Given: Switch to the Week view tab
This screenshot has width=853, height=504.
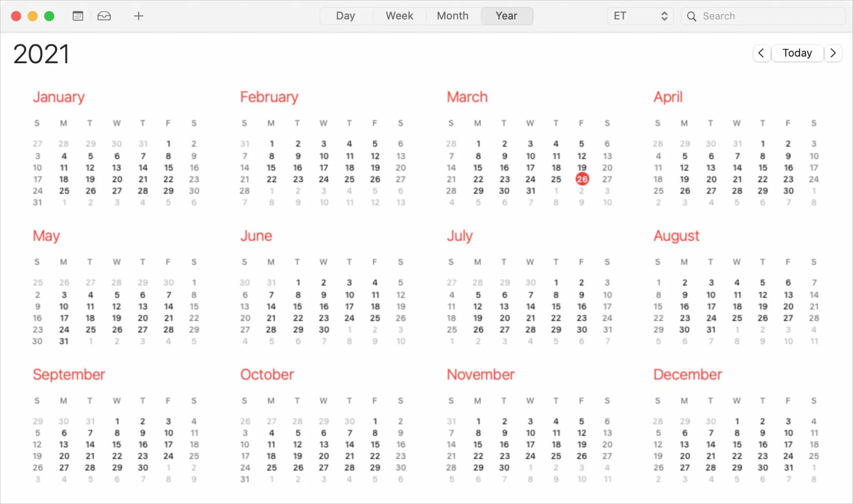Looking at the screenshot, I should [399, 16].
